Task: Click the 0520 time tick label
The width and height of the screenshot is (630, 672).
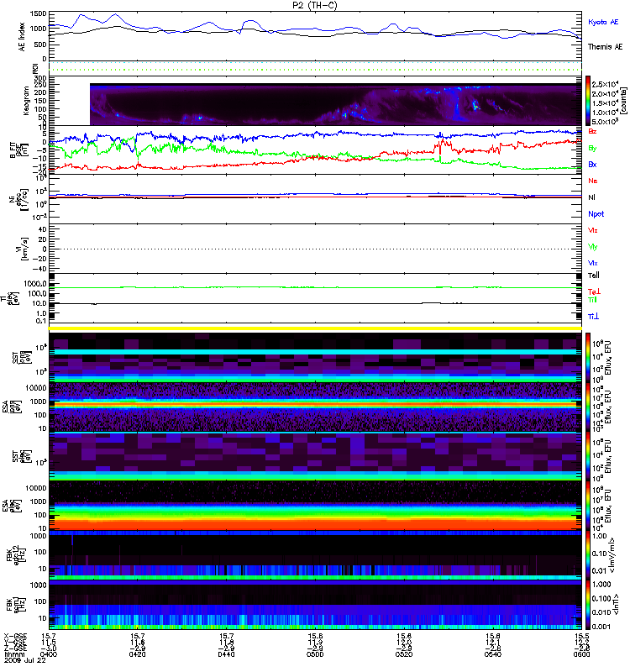Action: click(x=404, y=654)
